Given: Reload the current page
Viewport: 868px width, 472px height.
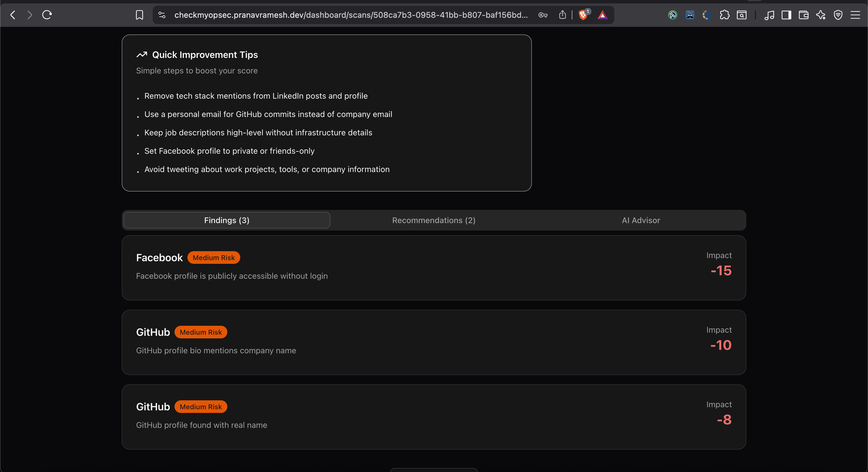Looking at the screenshot, I should click(x=47, y=15).
